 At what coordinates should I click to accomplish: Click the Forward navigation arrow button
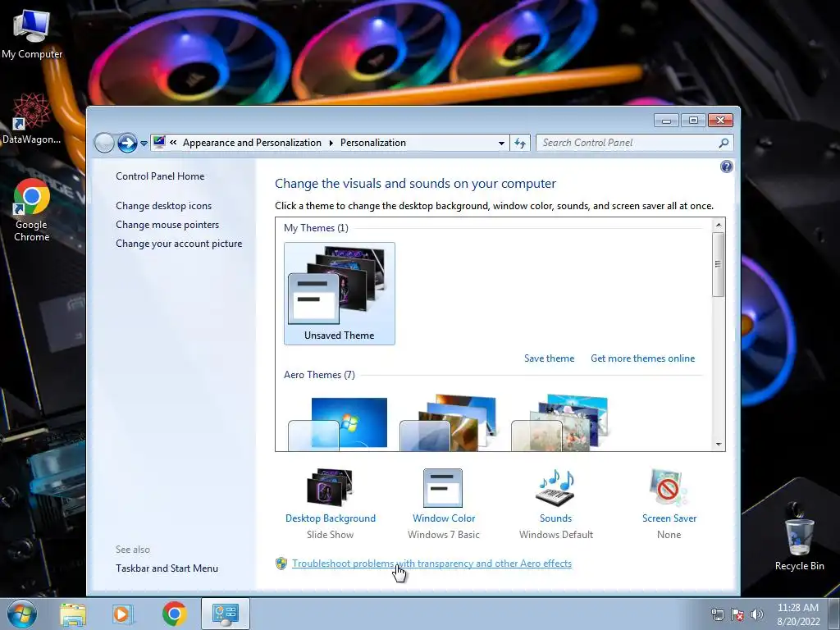point(127,143)
